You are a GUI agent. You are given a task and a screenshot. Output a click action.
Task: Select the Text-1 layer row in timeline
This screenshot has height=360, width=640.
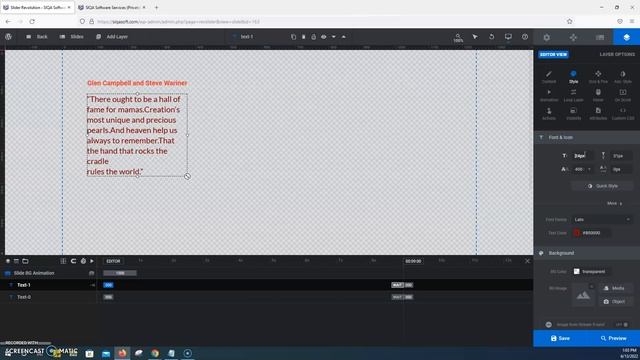click(x=49, y=285)
